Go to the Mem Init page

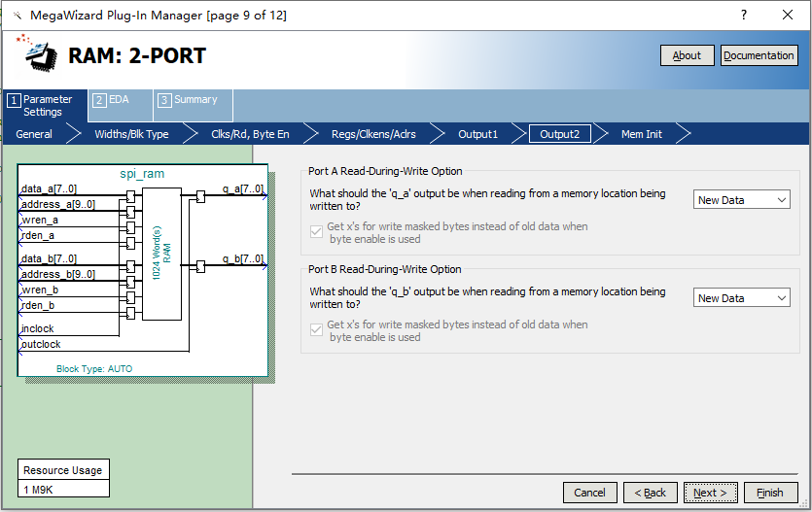coord(642,134)
